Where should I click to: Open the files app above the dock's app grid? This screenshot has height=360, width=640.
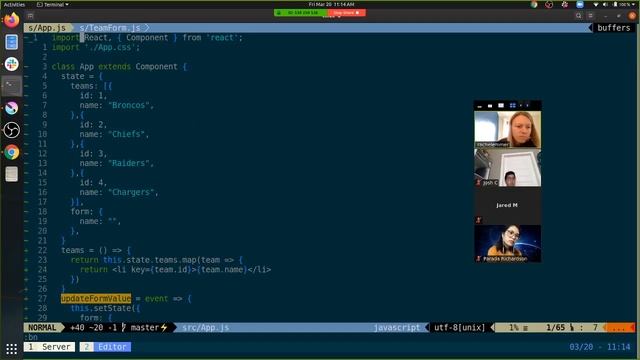[x=11, y=174]
